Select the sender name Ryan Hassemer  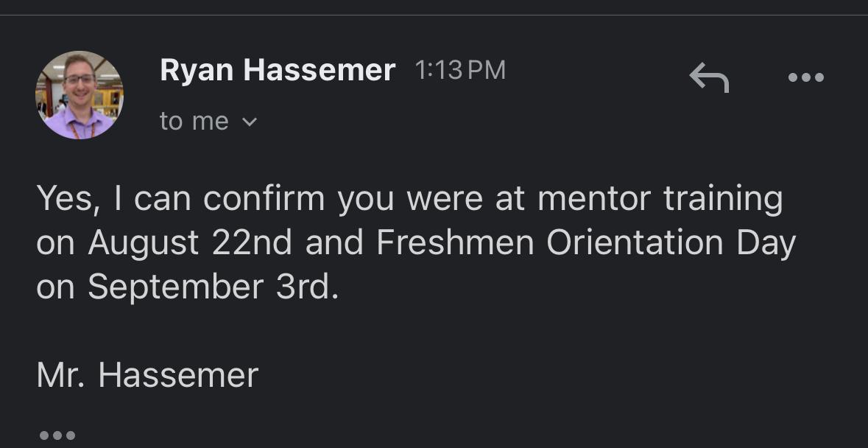[x=278, y=71]
